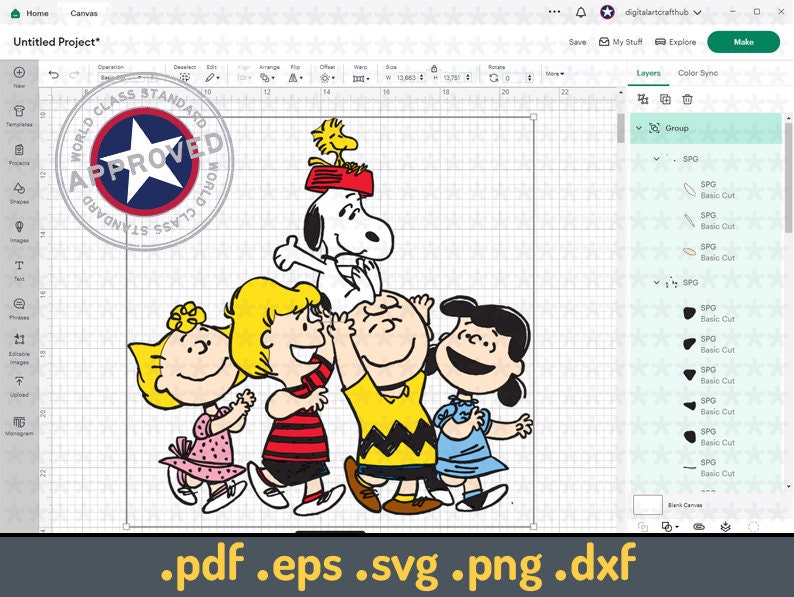Viewport: 794px width, 597px height.
Task: Switch to the Layers tab
Action: (649, 73)
